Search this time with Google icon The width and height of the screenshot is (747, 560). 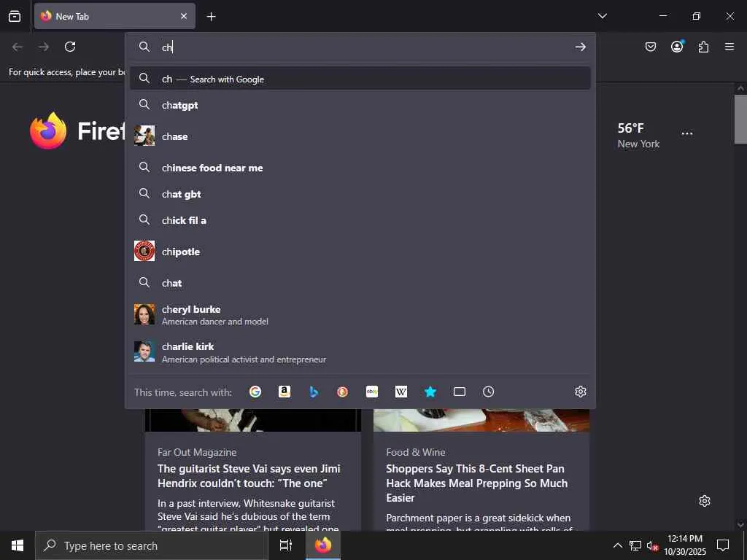click(x=255, y=392)
